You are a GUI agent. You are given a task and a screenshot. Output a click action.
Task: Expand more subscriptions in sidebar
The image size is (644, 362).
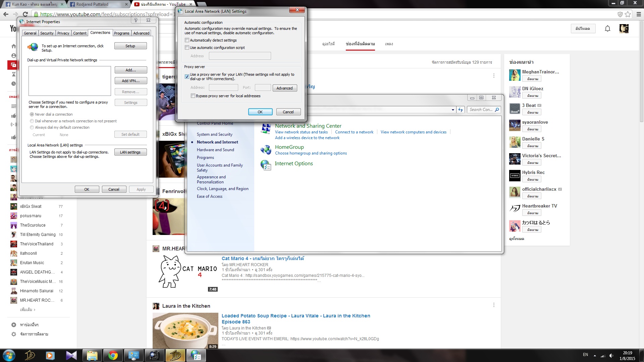pos(28,310)
